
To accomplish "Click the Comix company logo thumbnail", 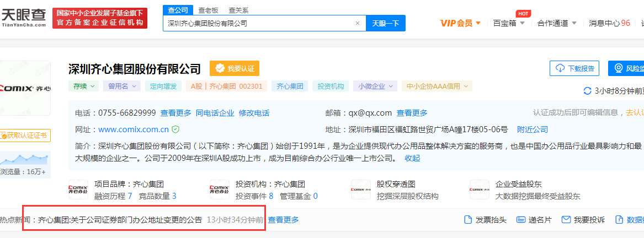I will (x=25, y=88).
